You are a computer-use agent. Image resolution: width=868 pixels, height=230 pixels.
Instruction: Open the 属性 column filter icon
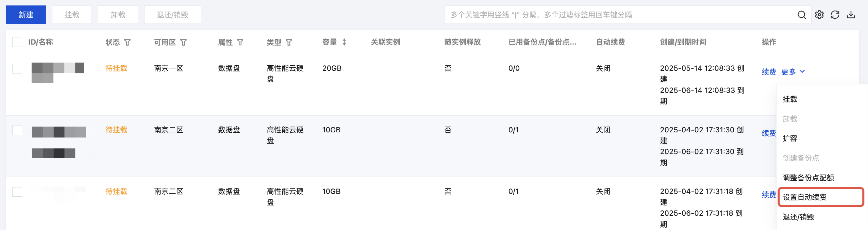[240, 42]
